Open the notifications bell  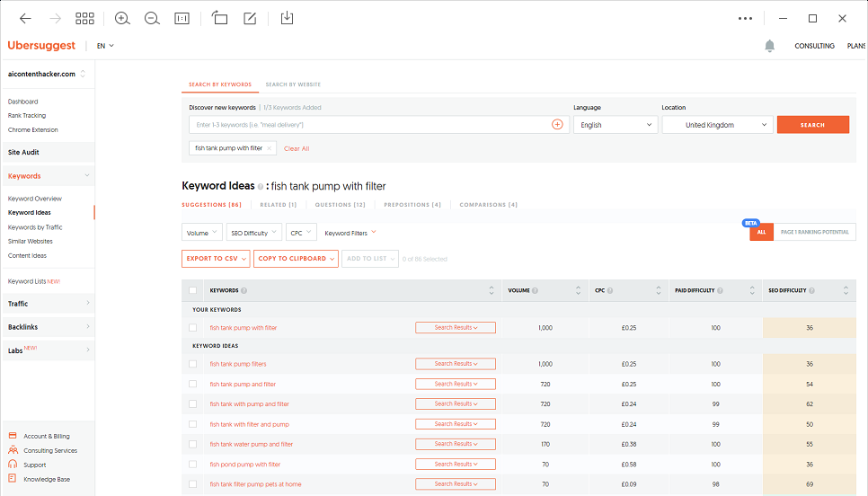click(x=769, y=46)
